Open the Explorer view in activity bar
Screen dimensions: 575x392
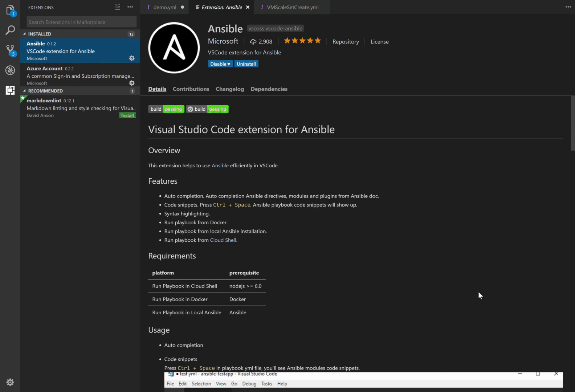pyautogui.click(x=10, y=10)
